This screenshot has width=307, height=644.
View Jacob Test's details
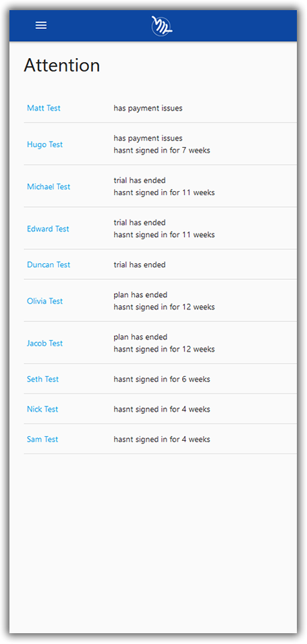[45, 344]
